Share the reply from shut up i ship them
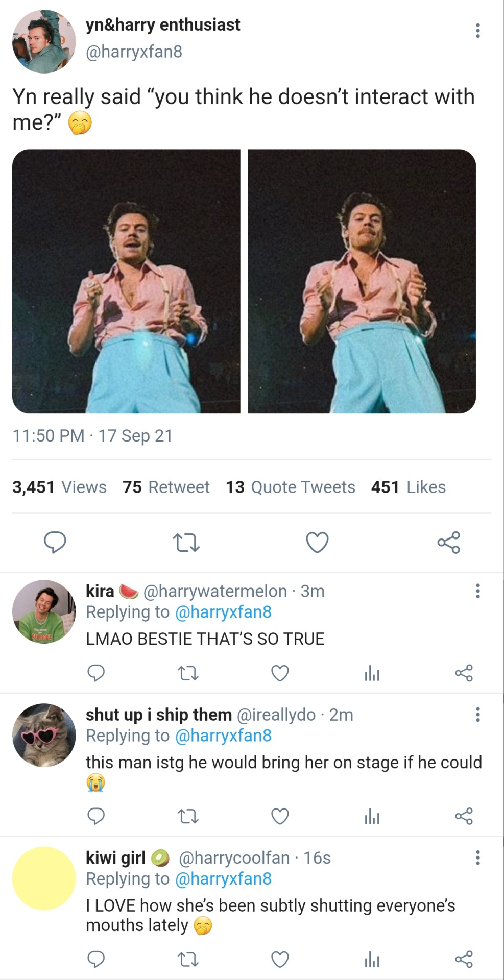 [x=464, y=817]
